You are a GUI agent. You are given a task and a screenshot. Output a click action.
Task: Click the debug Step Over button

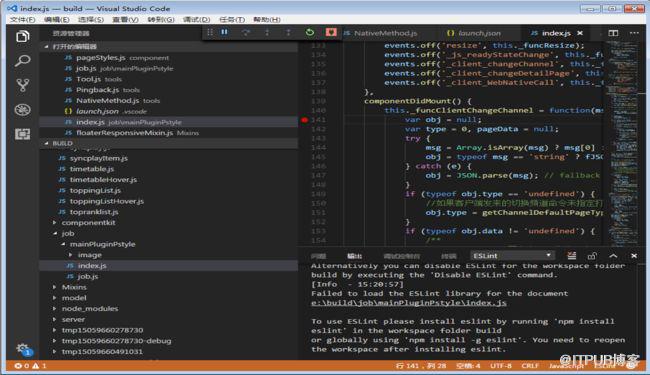[246, 32]
